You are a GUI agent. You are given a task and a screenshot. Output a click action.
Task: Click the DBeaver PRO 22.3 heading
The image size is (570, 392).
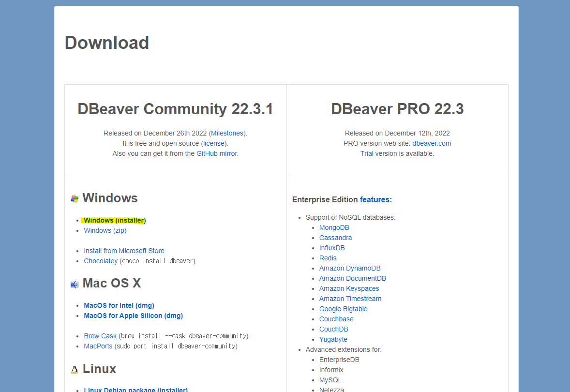[397, 109]
